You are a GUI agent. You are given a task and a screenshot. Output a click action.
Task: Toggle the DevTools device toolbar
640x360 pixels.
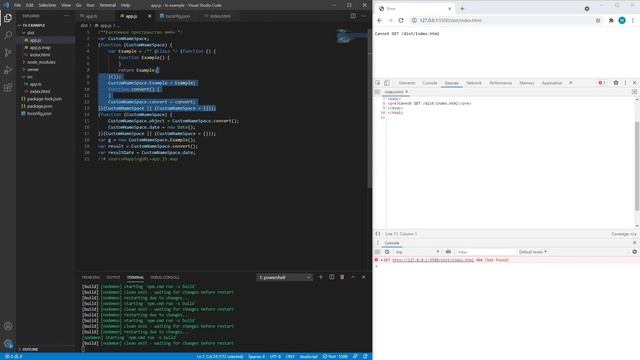(x=387, y=83)
